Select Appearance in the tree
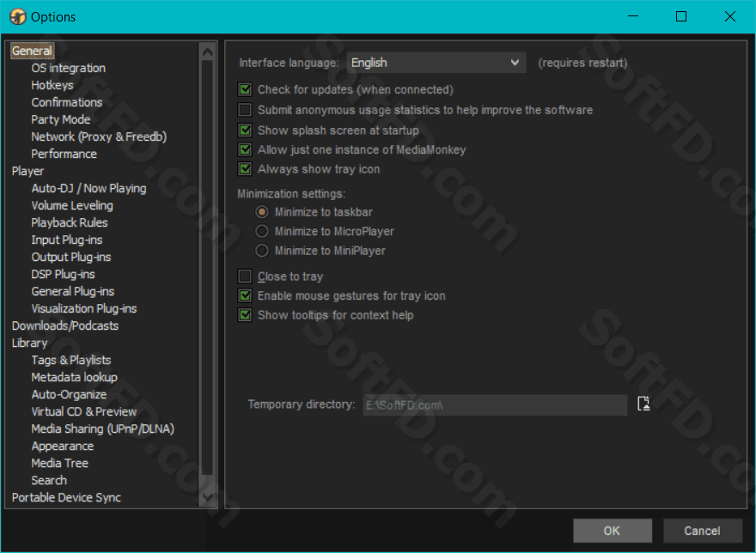 (x=62, y=446)
